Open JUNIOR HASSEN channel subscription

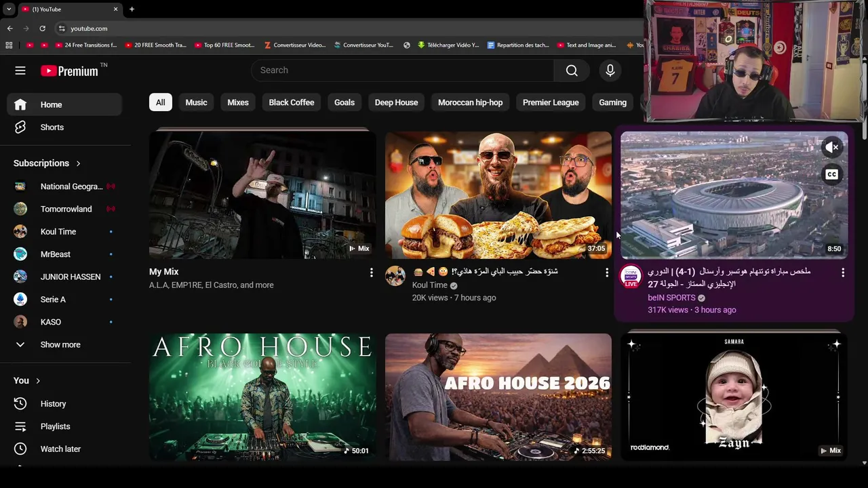point(64,277)
